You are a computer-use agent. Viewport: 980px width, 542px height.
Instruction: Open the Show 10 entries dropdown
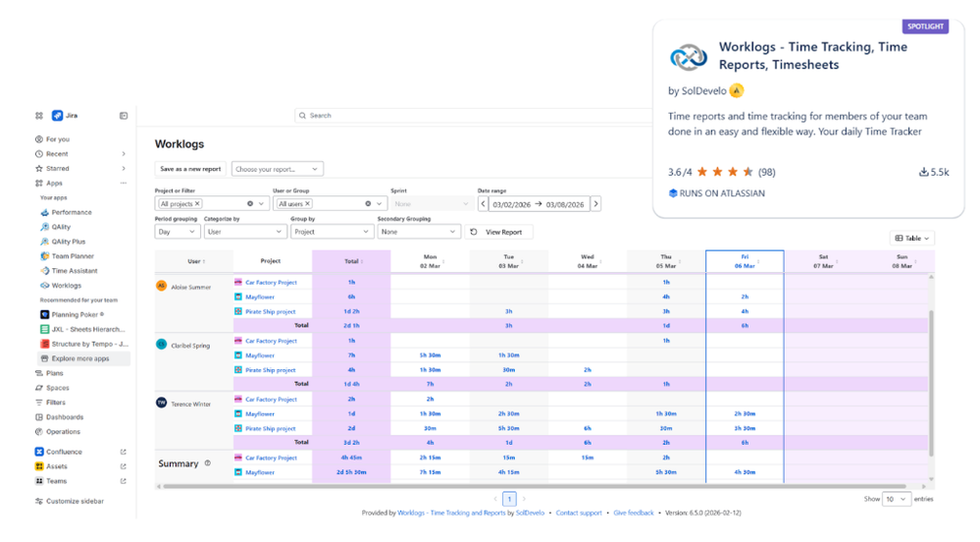(896, 500)
